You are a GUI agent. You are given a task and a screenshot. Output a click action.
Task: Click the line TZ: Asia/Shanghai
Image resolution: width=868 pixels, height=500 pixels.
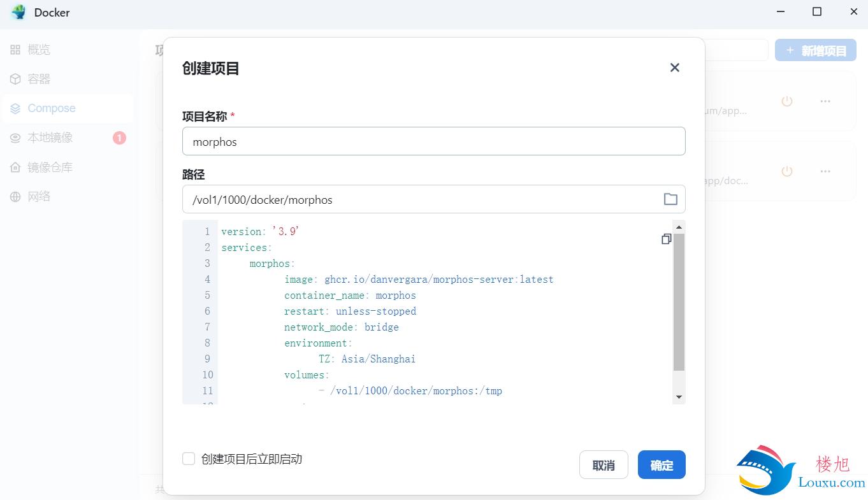(367, 359)
